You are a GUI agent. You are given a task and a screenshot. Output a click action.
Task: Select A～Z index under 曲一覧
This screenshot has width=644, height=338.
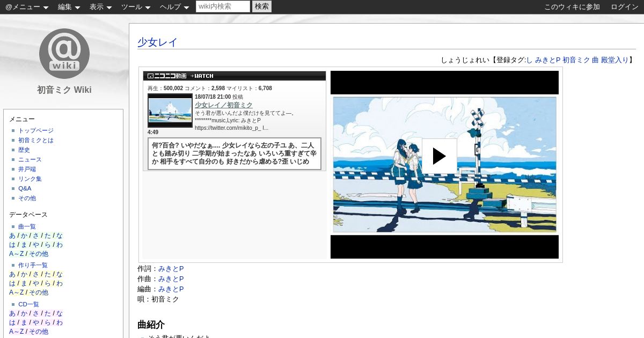[17, 254]
